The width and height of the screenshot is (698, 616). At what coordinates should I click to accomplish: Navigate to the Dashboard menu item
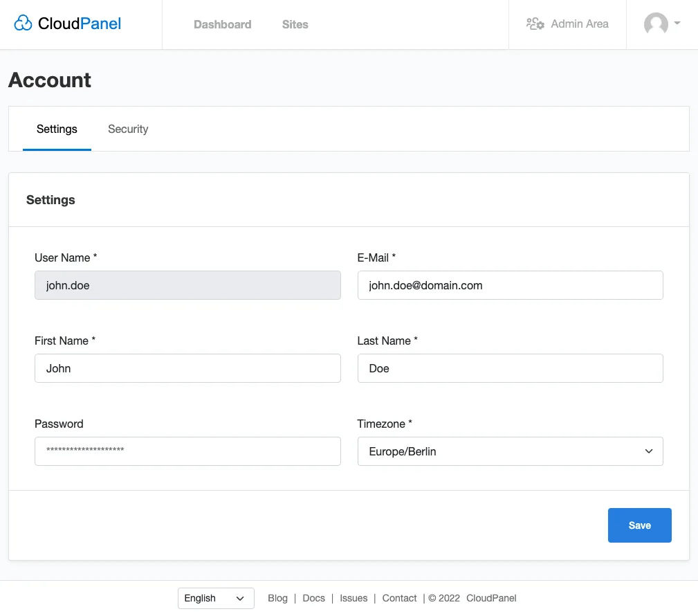point(222,24)
